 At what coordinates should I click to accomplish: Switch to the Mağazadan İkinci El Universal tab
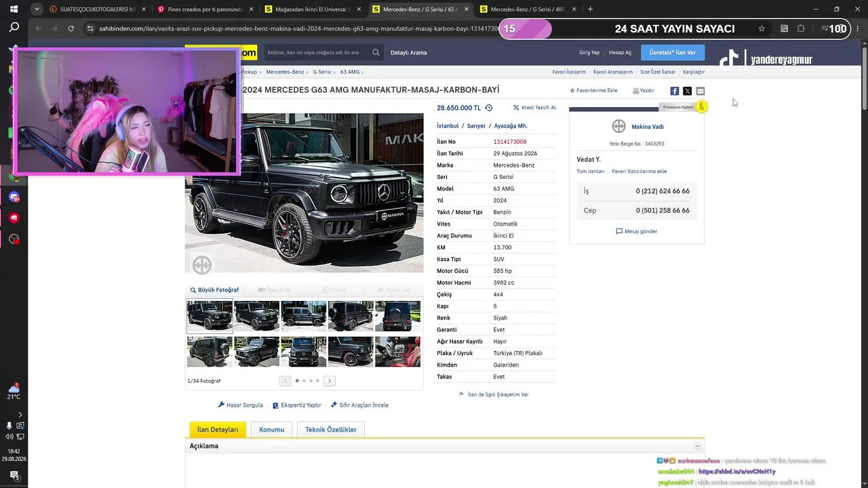pos(312,9)
